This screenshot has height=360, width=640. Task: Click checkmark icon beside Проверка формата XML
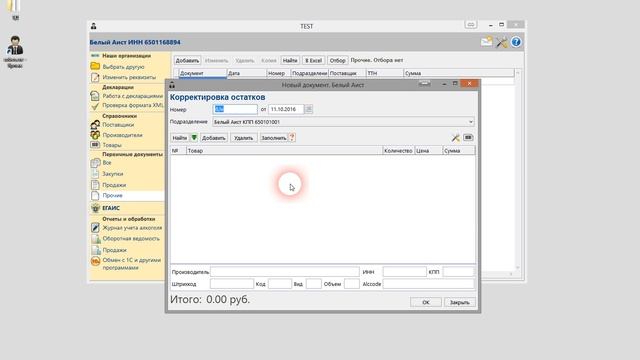[x=95, y=106]
